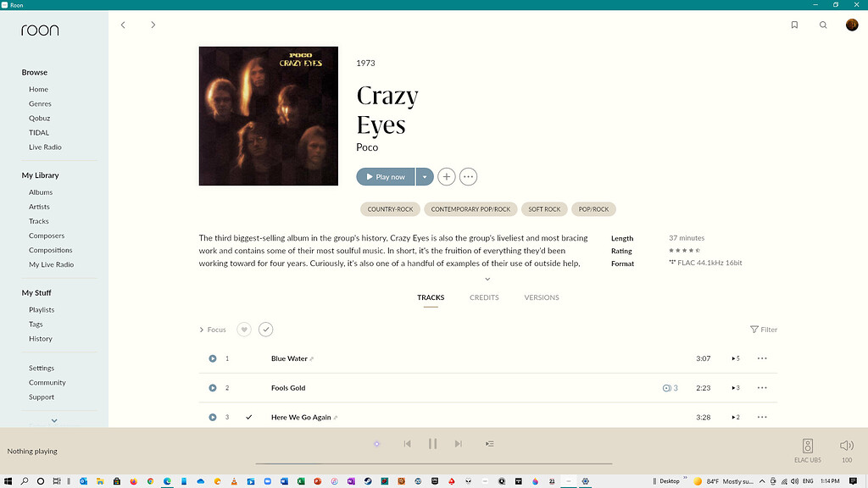Open more options for Blue Water
This screenshot has height=488, width=868.
pyautogui.click(x=762, y=358)
